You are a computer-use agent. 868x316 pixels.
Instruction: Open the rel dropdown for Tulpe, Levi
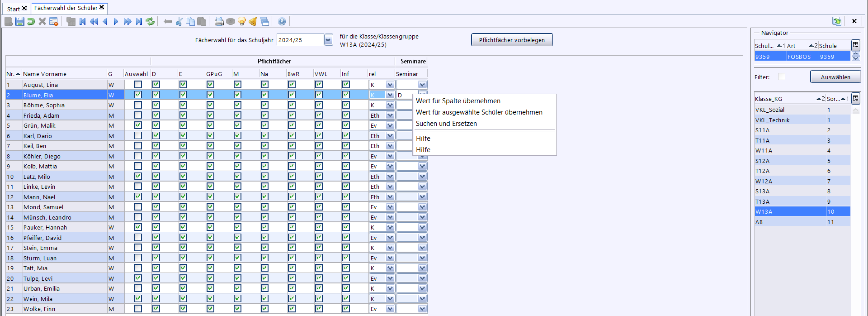pos(390,278)
